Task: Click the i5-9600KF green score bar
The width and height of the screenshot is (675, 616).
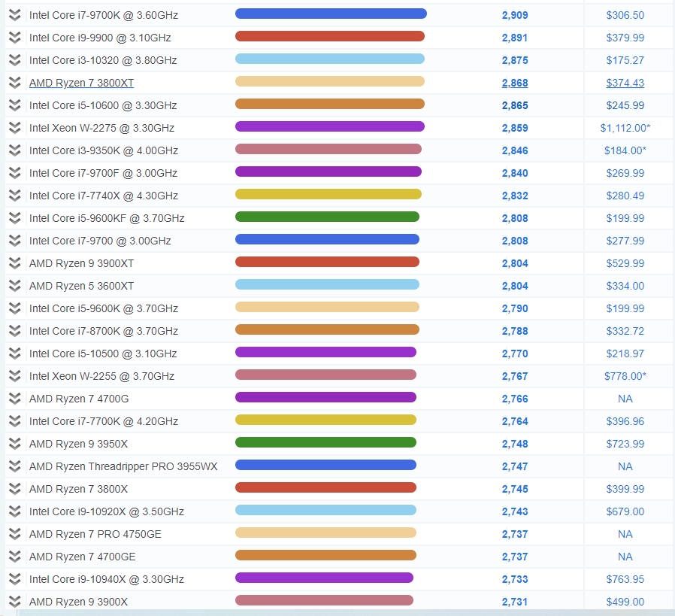Action: pos(327,217)
